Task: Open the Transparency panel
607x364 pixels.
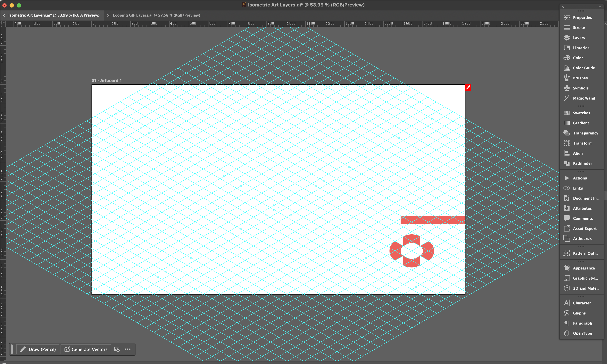Action: pos(585,133)
